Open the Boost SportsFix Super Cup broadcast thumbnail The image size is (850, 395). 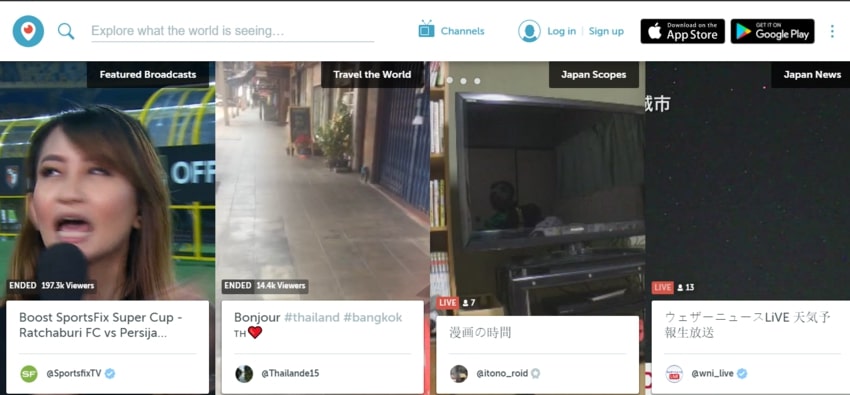(x=107, y=181)
